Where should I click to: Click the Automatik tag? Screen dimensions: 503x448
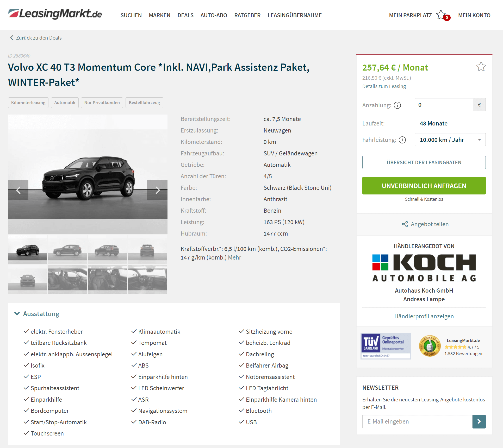pyautogui.click(x=65, y=103)
